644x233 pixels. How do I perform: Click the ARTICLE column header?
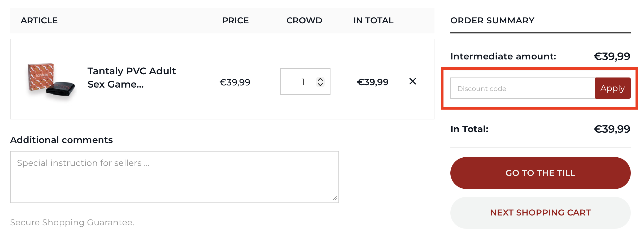(x=39, y=20)
